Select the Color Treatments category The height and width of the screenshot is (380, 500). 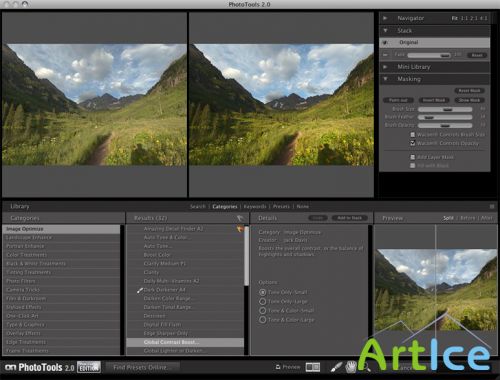click(x=61, y=255)
